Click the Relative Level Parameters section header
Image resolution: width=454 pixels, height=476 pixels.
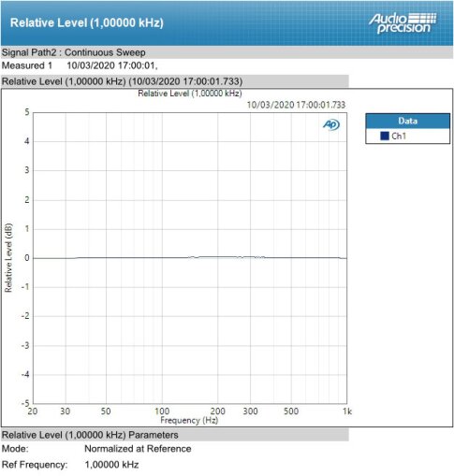pyautogui.click(x=175, y=435)
